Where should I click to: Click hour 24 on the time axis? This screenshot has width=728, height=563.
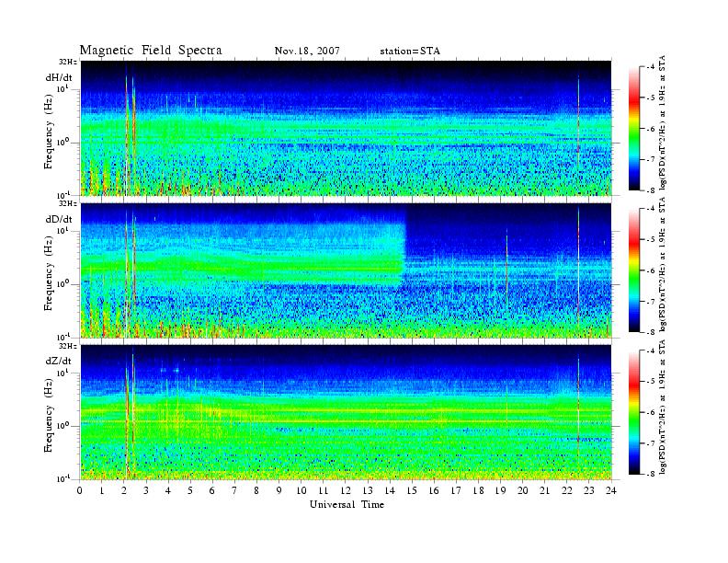(611, 490)
